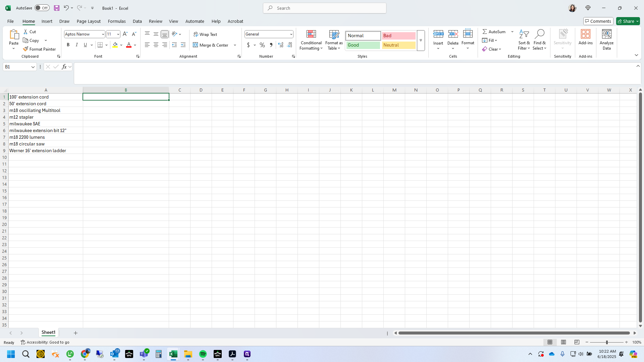Viewport: 644px width, 362px height.
Task: Open Spotify from the taskbar
Action: (x=203, y=354)
